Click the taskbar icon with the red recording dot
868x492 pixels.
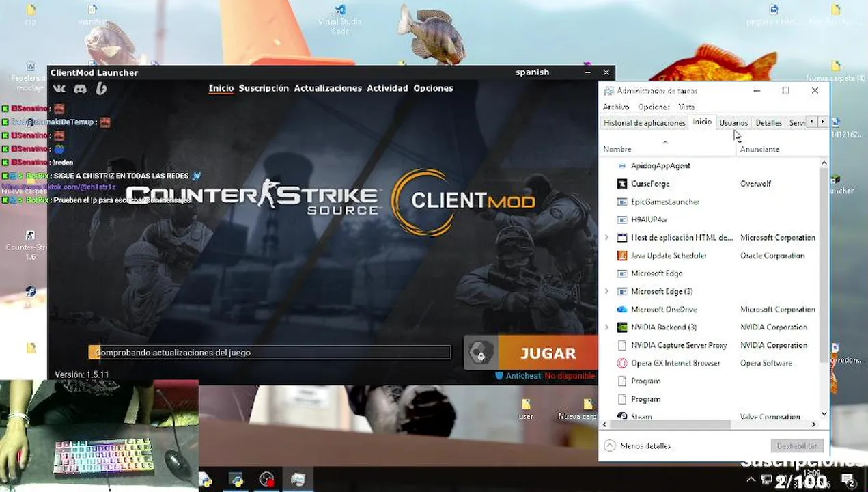pyautogui.click(x=267, y=480)
